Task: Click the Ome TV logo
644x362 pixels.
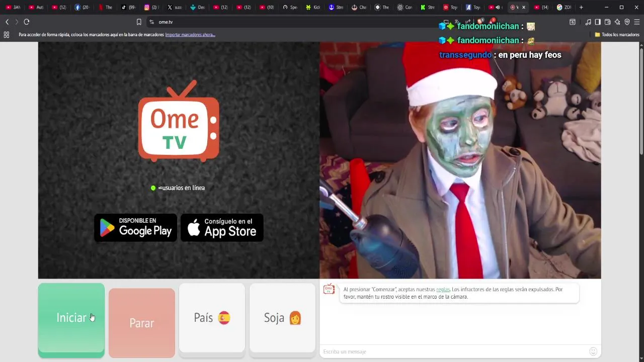Action: [x=179, y=121]
